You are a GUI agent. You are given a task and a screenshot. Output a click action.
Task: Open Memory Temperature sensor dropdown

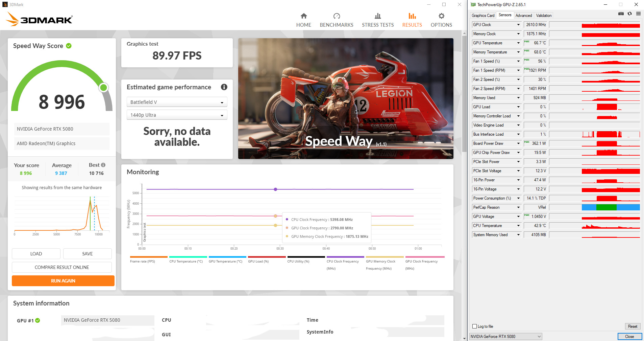[518, 52]
